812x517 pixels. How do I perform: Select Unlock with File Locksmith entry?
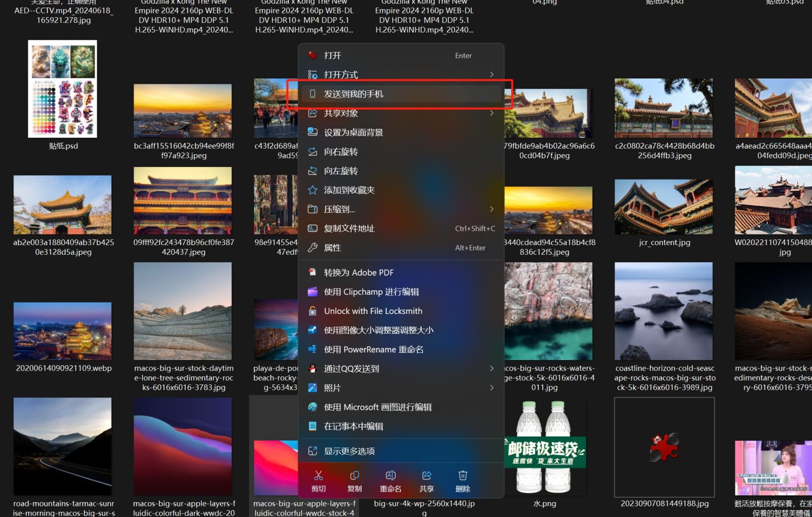(401, 311)
